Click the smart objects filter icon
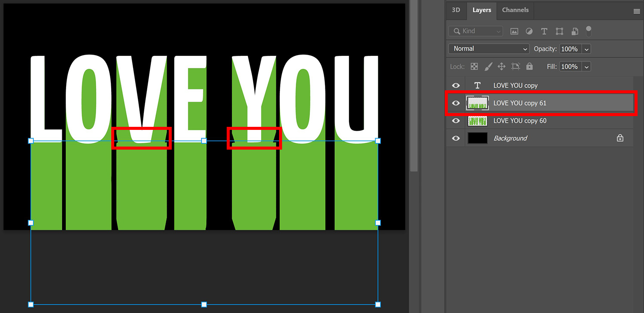 click(x=574, y=31)
